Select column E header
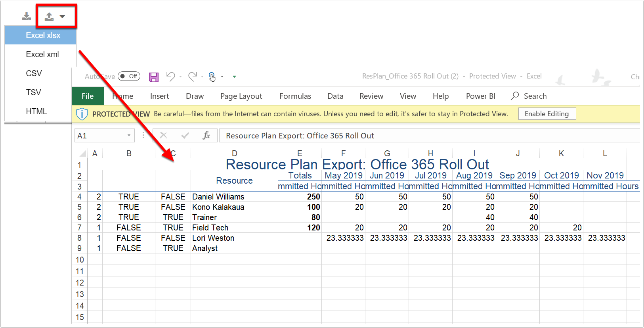The width and height of the screenshot is (644, 328). pos(300,153)
